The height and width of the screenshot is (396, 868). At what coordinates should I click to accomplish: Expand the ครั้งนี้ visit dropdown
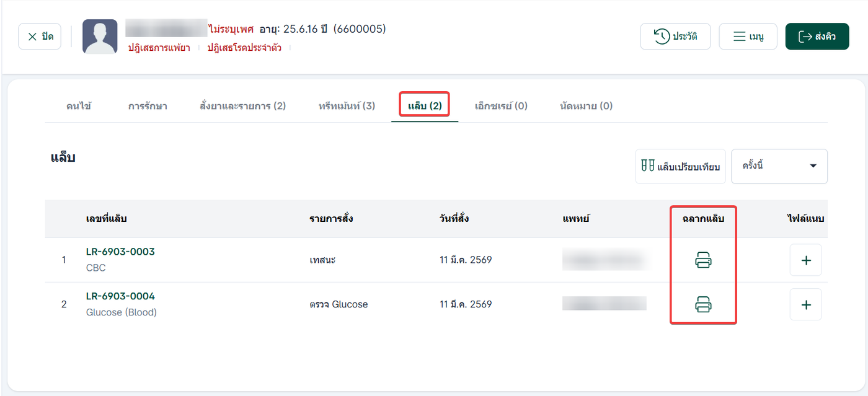coord(779,166)
